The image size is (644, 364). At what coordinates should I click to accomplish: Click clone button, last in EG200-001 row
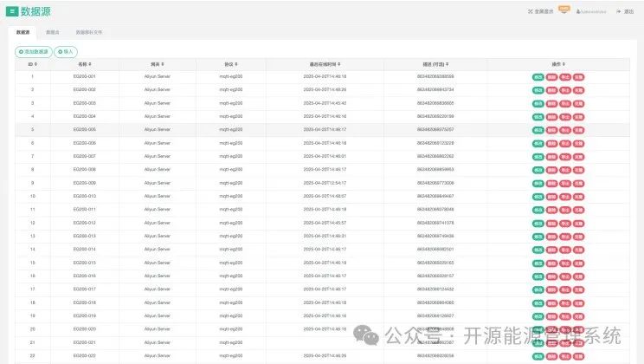(579, 77)
